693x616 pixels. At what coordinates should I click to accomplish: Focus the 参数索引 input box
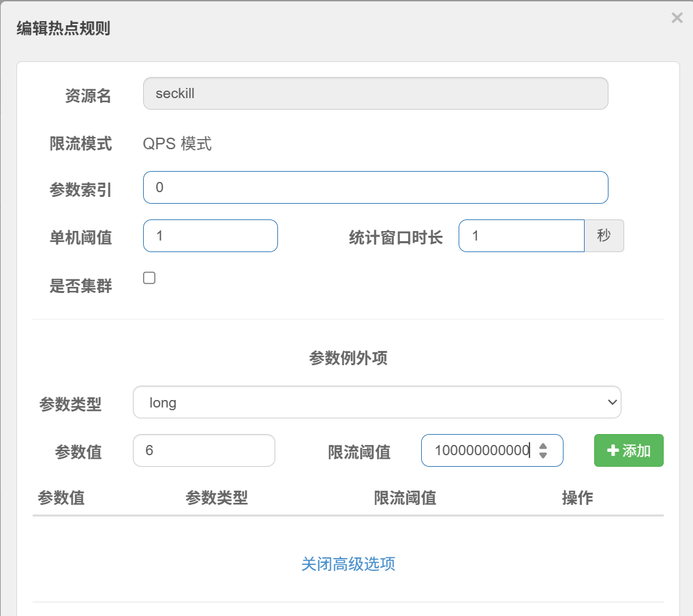[375, 187]
